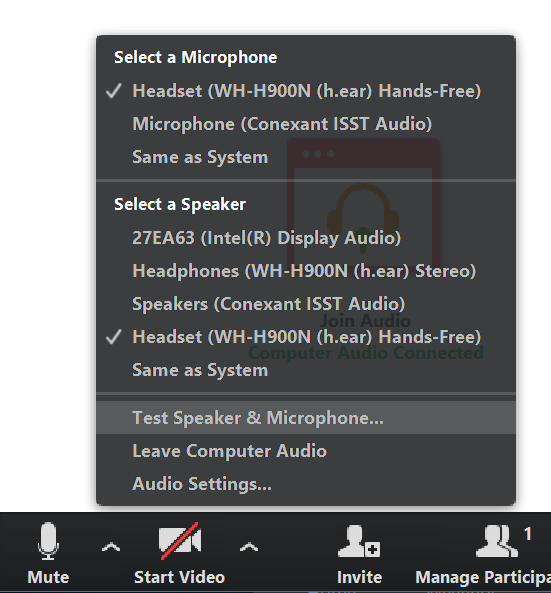
Task: Select Same as System under Speaker
Action: coord(306,370)
